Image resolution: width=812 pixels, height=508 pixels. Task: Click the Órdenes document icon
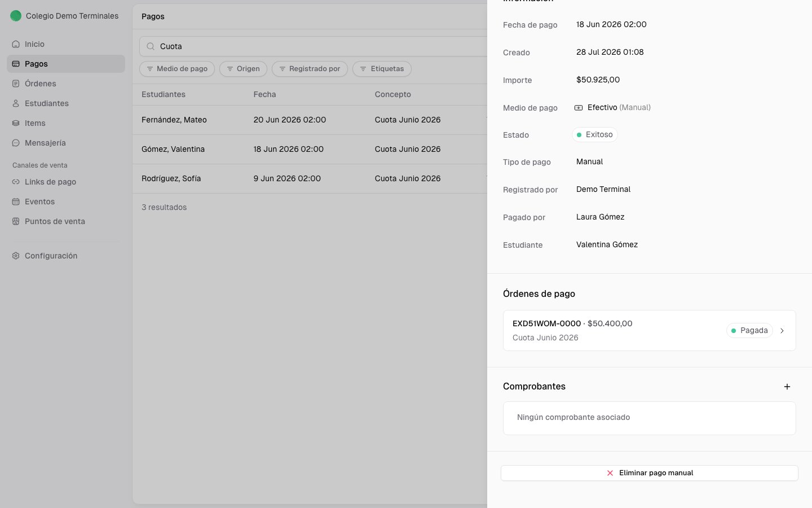tap(16, 84)
